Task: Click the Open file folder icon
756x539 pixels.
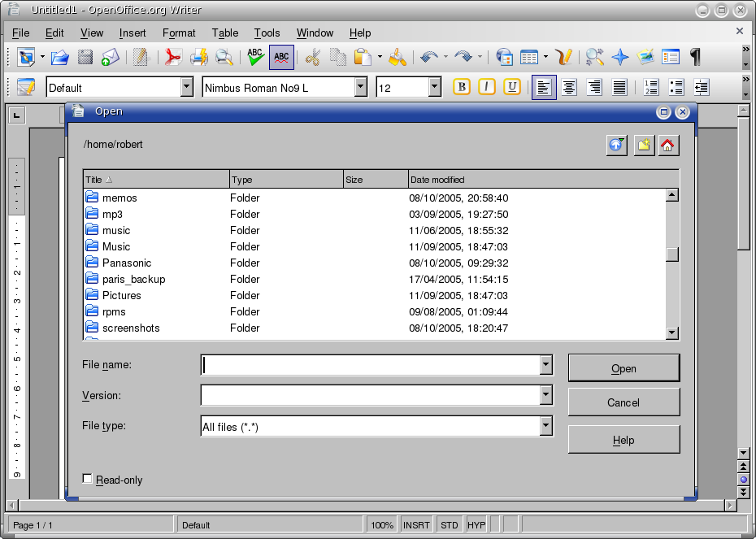Action: (60, 58)
